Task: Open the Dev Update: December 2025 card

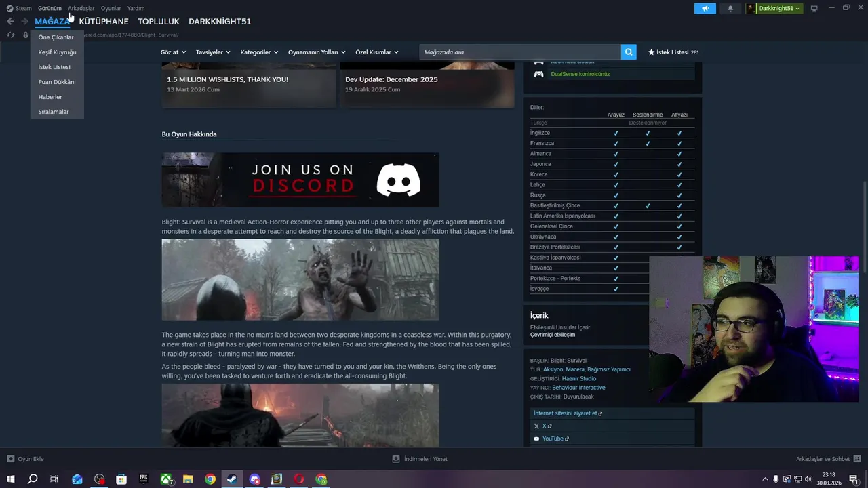Action: 427,85
